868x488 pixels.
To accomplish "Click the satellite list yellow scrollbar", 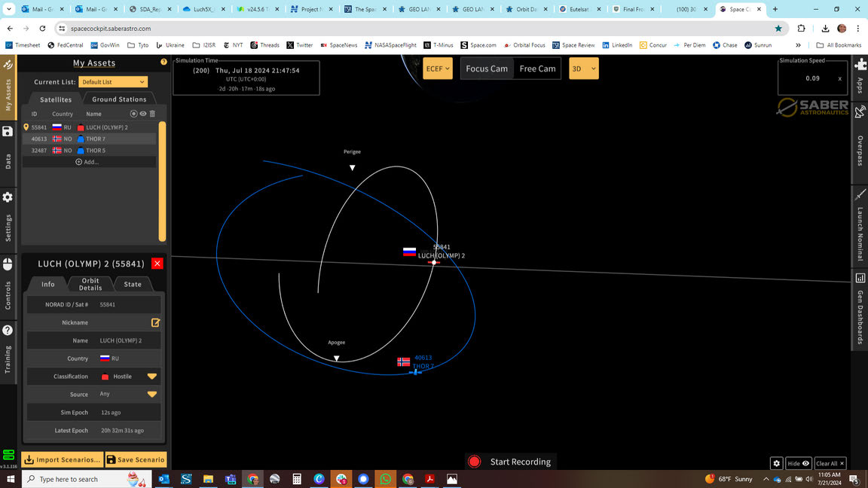I will tap(162, 181).
